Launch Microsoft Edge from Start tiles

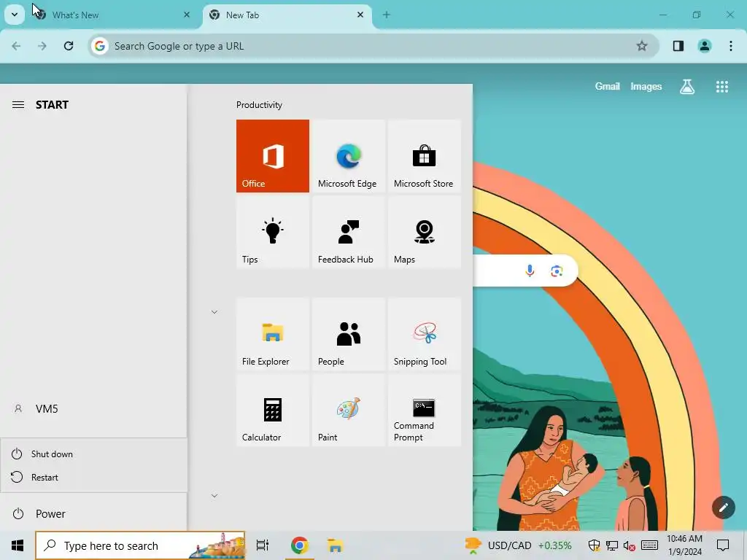348,156
